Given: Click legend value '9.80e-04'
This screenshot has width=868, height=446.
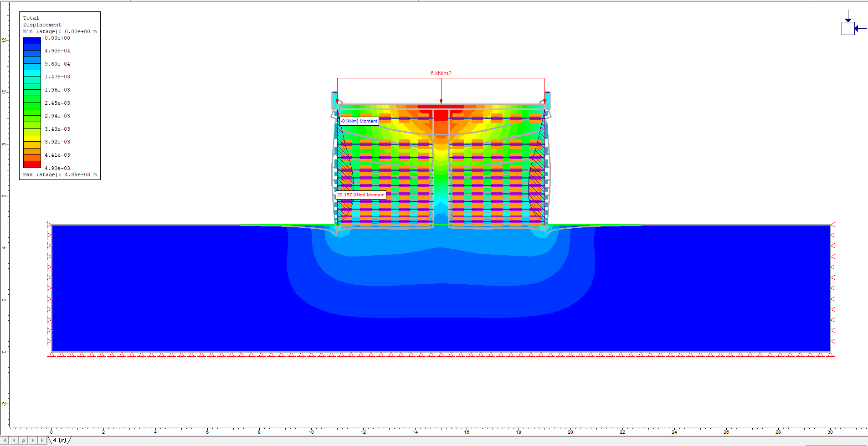Looking at the screenshot, I should tap(57, 64).
